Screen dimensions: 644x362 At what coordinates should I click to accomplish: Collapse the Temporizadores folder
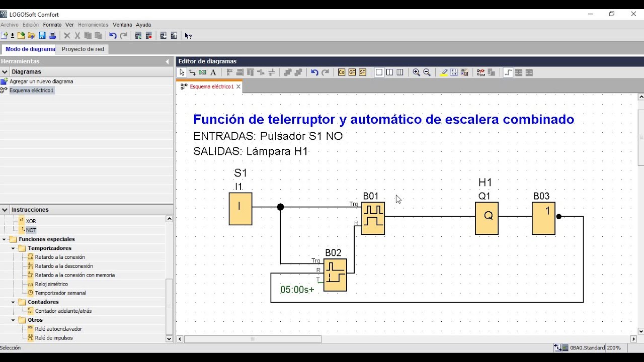pyautogui.click(x=13, y=248)
